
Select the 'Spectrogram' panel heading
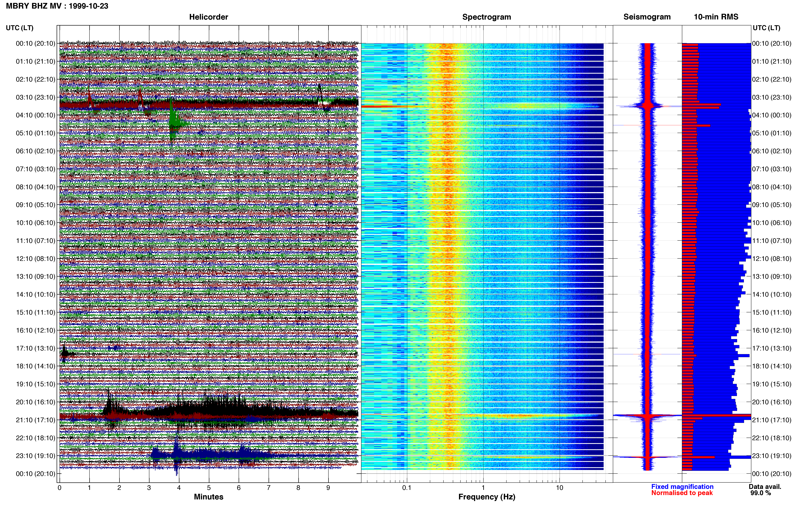487,17
